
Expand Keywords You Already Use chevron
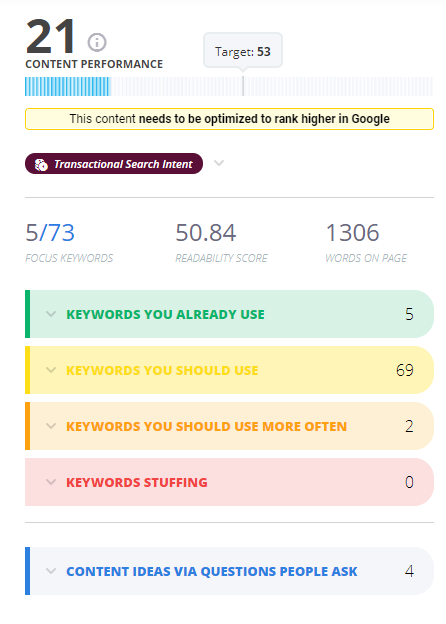click(51, 314)
